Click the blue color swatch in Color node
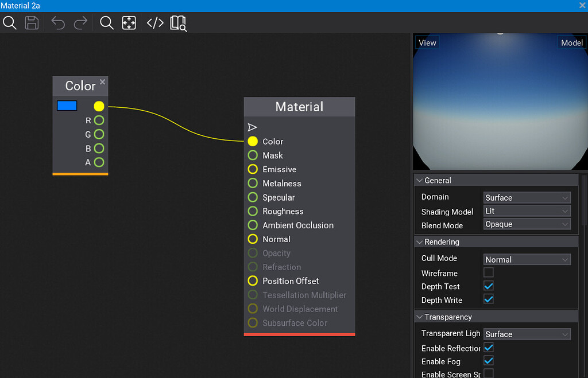588x378 pixels. (67, 106)
